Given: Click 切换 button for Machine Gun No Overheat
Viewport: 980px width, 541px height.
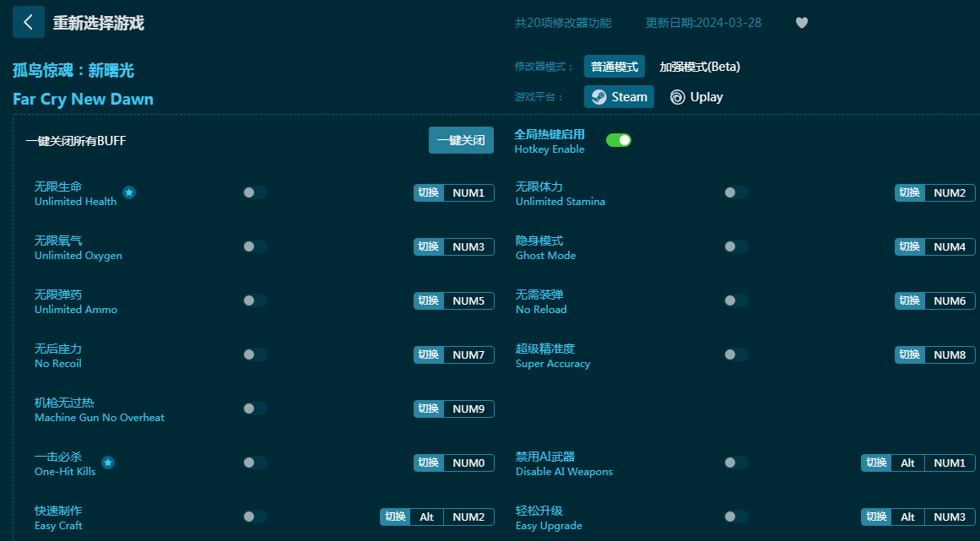Looking at the screenshot, I should point(429,409).
